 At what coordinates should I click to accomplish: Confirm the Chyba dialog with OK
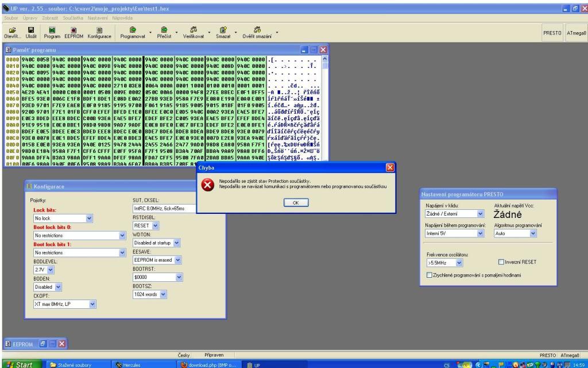coord(296,203)
